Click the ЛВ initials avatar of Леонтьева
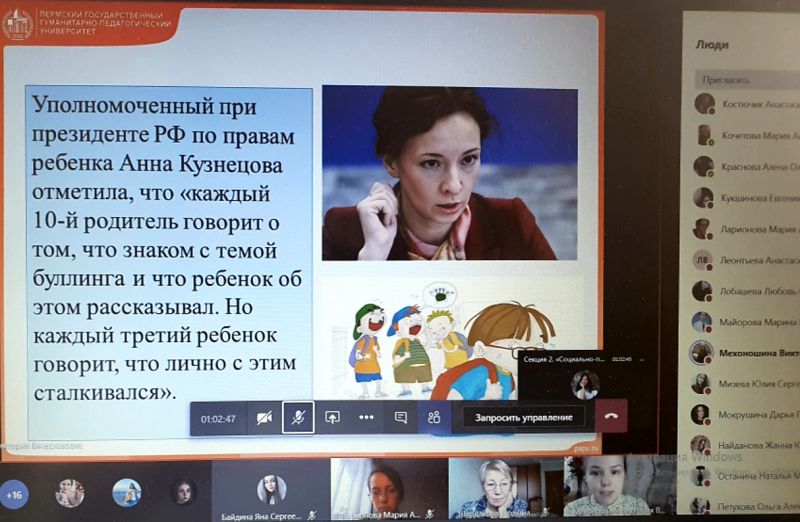 (x=703, y=260)
